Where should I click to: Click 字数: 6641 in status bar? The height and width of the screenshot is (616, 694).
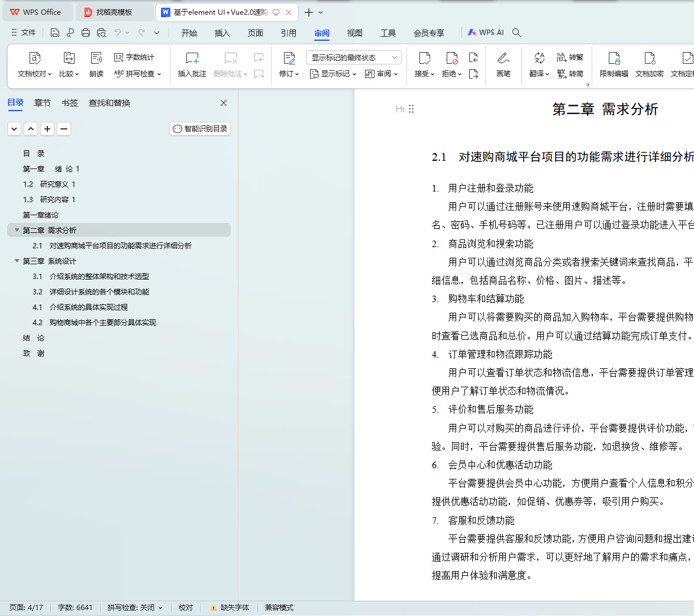[x=75, y=608]
